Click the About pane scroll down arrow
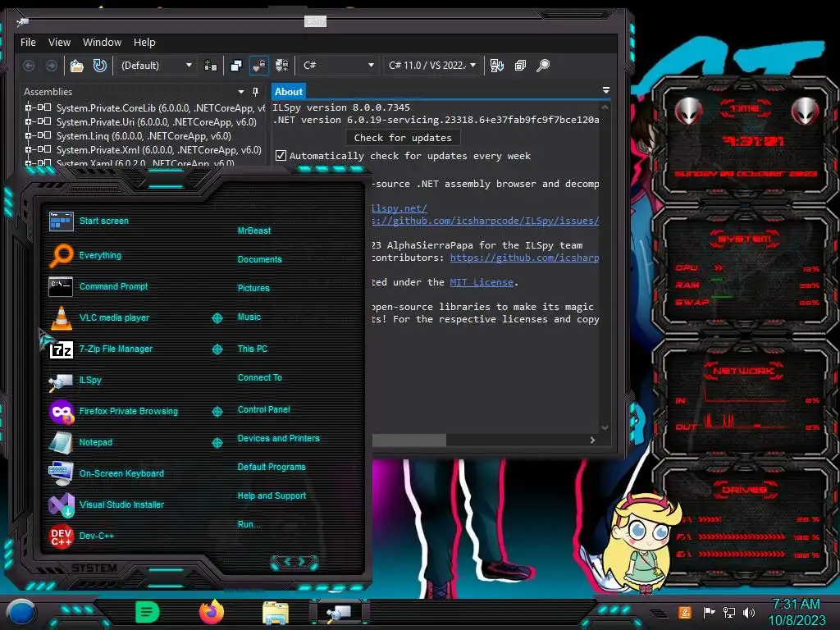 click(605, 427)
